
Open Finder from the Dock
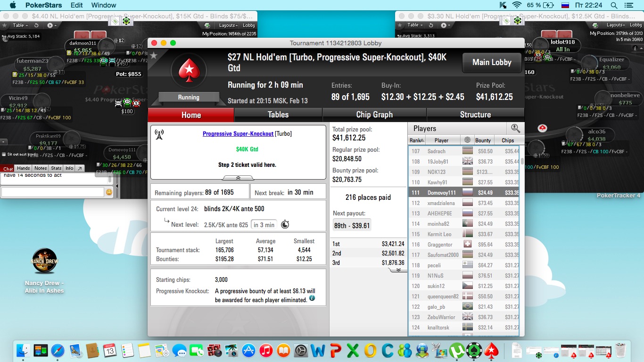23,351
